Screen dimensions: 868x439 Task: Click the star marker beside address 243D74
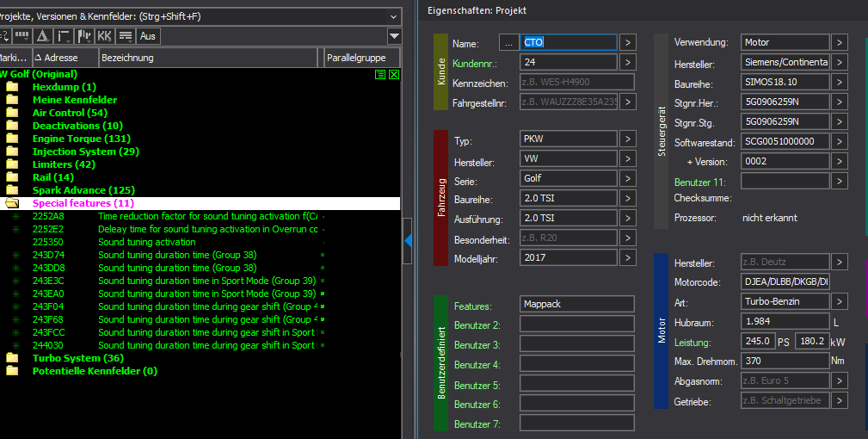pyautogui.click(x=15, y=256)
